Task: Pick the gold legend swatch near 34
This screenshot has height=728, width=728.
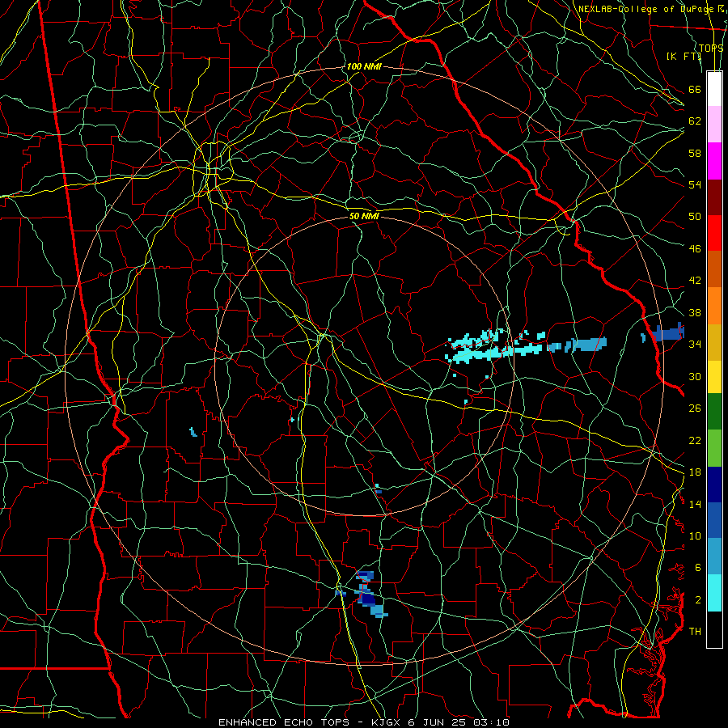Action: 714,342
